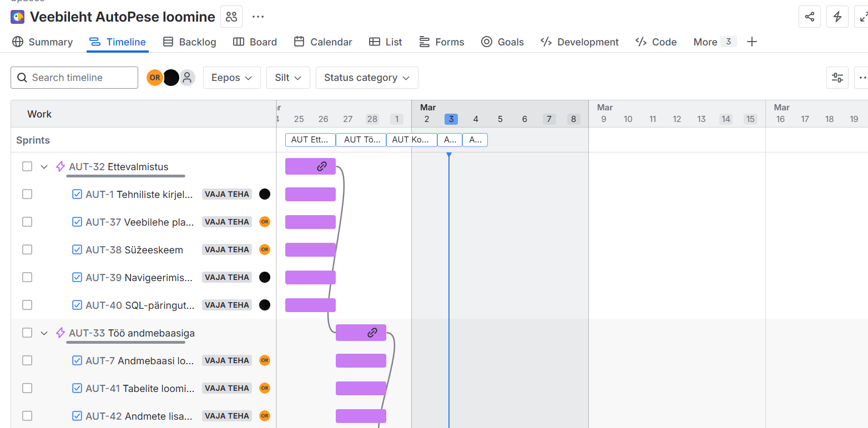
Task: Switch to the Backlog tab
Action: click(190, 42)
